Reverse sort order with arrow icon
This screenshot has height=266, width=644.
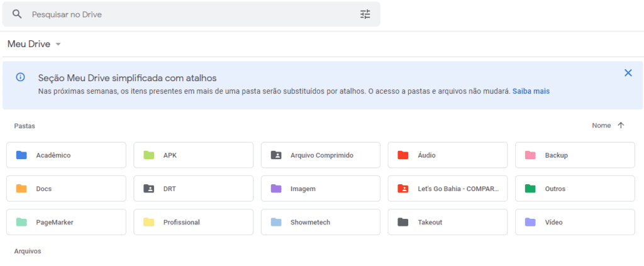621,126
